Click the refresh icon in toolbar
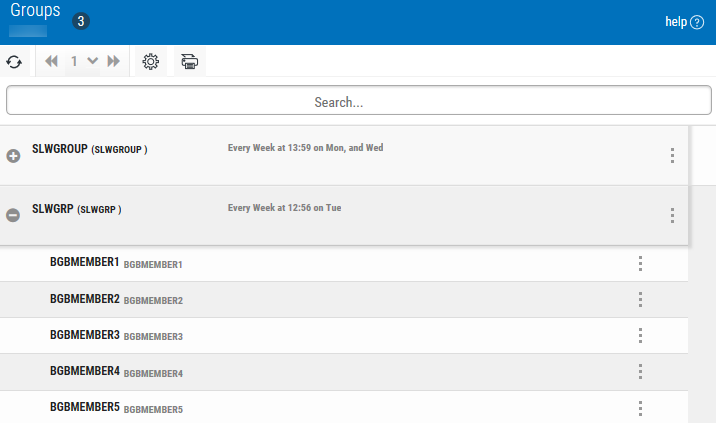This screenshot has height=423, width=716. [14, 62]
